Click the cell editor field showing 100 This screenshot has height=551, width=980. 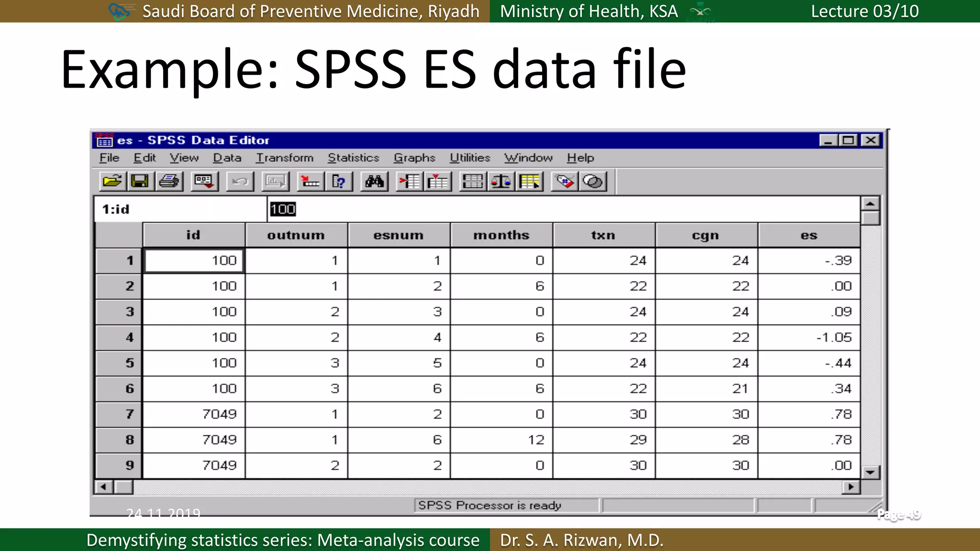click(x=563, y=209)
